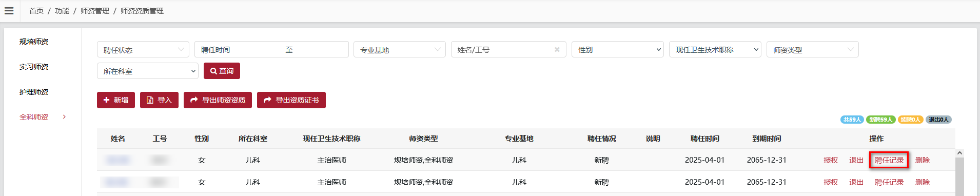Viewport: 980px width, 196px height.
Task: Click the second row's 2065-12-31 cell
Action: tap(767, 182)
